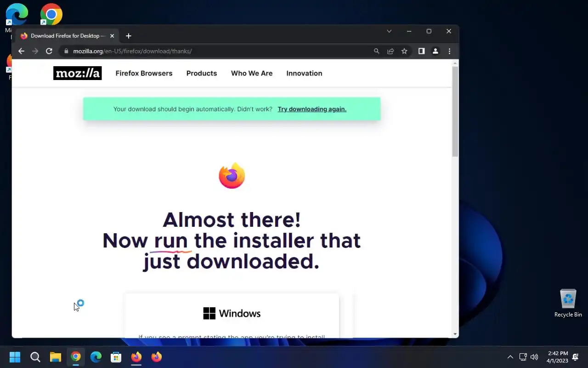The height and width of the screenshot is (368, 588).
Task: Click the share page icon in address bar
Action: click(390, 51)
